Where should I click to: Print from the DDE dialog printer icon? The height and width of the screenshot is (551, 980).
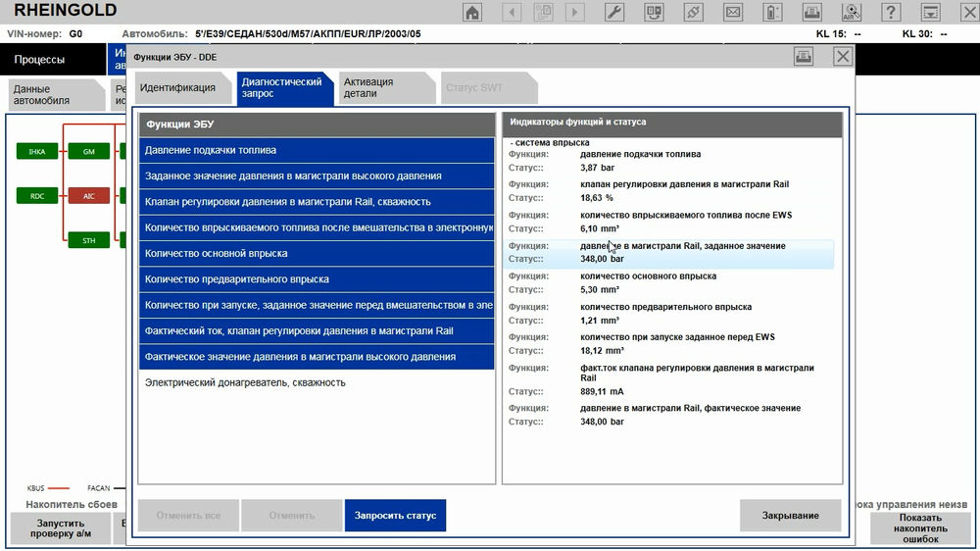coord(804,57)
